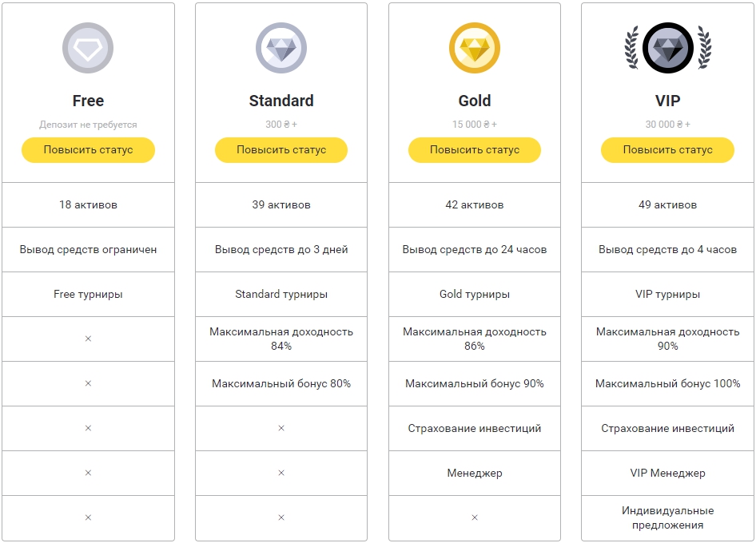756x543 pixels.
Task: Select the Gold plan title
Action: click(475, 101)
